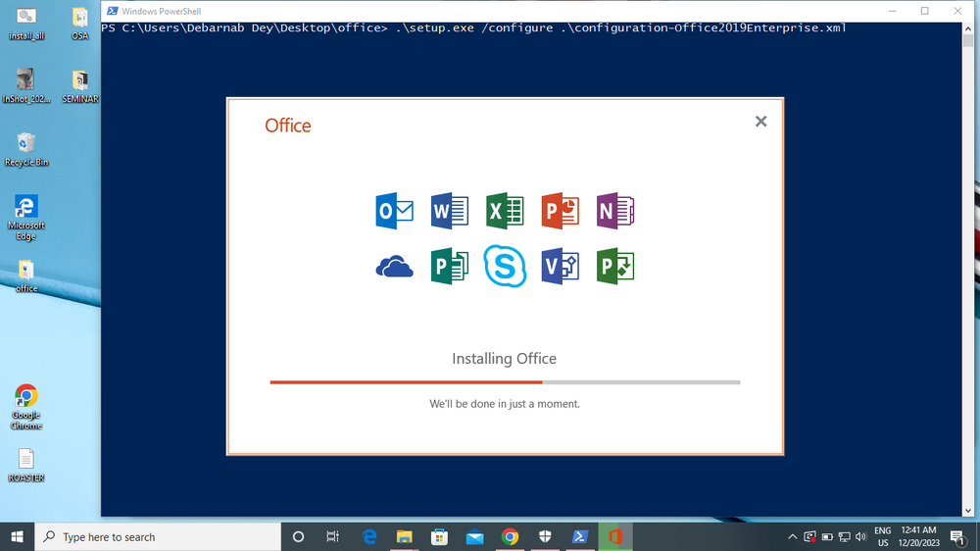980x551 pixels.
Task: Click the PowerPoint icon in installer dialog
Action: (561, 211)
